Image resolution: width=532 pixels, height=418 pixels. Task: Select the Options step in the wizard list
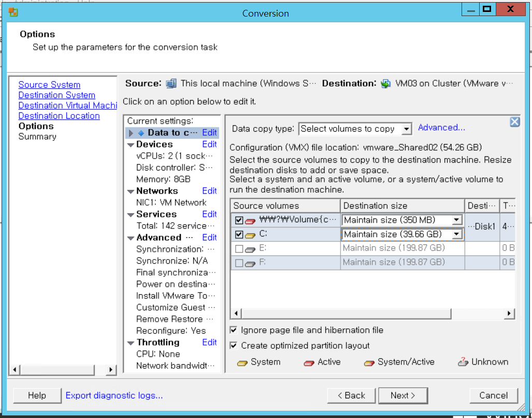36,126
